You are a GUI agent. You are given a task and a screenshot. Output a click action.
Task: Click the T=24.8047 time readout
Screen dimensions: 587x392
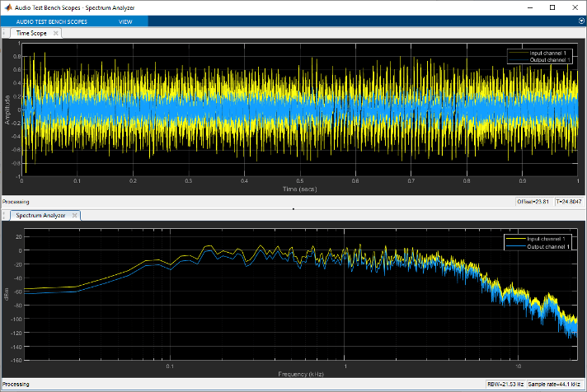(566, 202)
